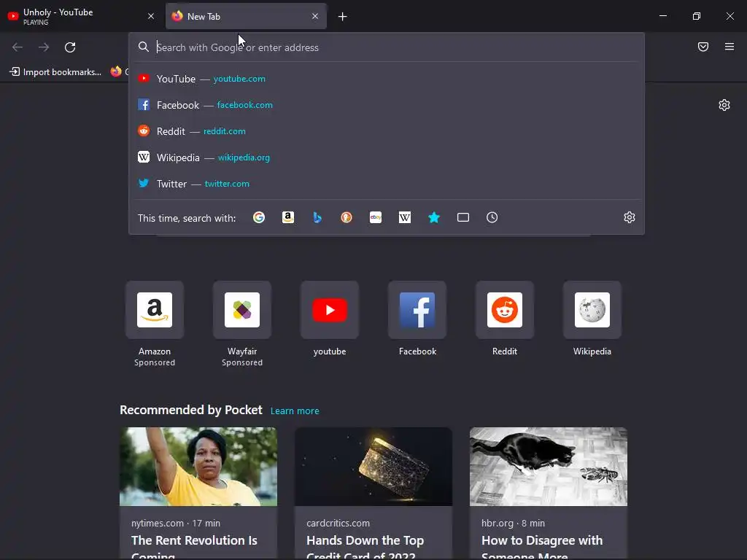Select the New Tab tab

pyautogui.click(x=246, y=16)
